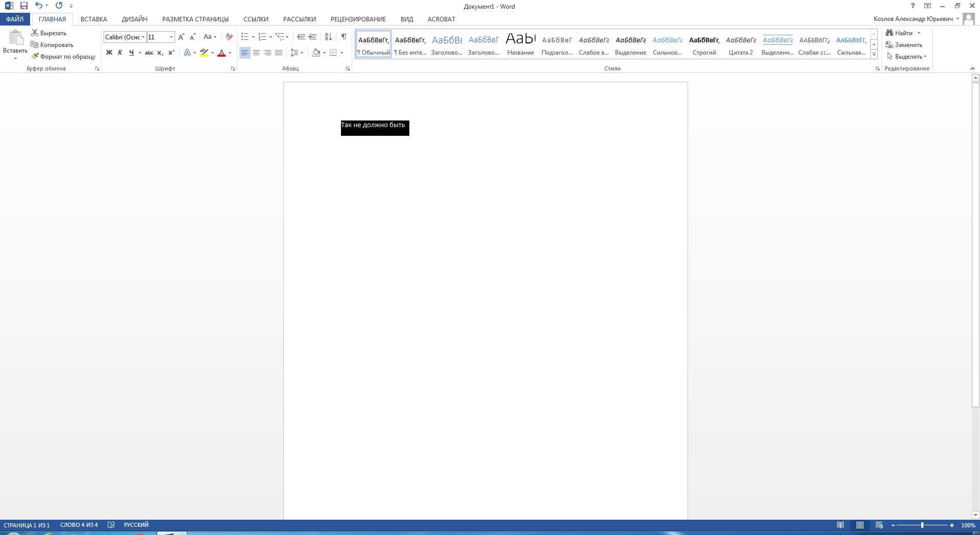Click the shading paint bucket icon
The image size is (980, 535).
point(316,53)
